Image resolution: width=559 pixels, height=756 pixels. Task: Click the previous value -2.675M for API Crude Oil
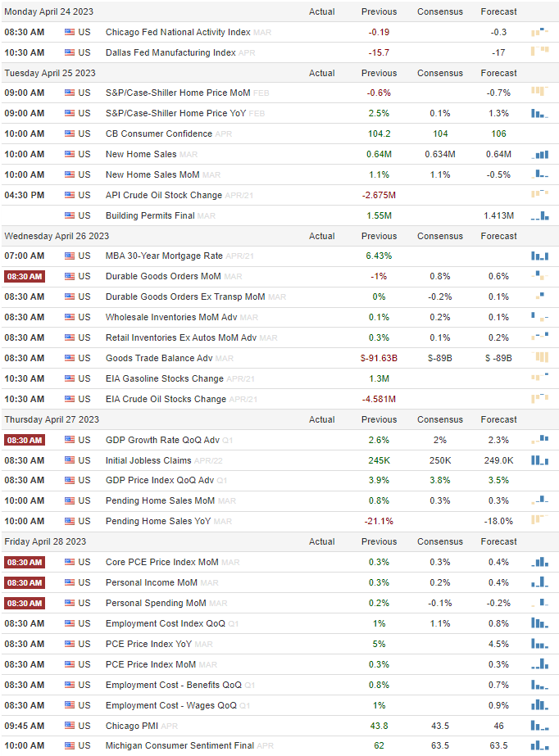tap(379, 195)
